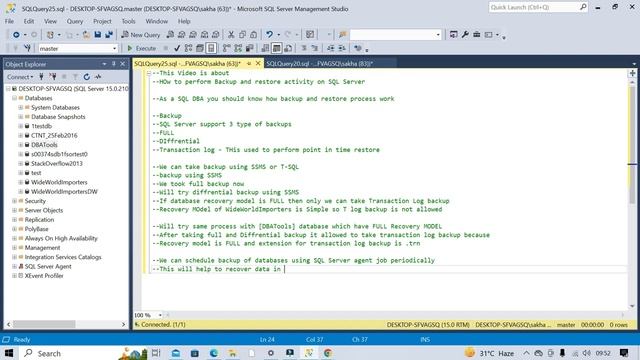The width and height of the screenshot is (640, 360).
Task: Expand the WideWorldImporters database node
Action: [20, 182]
